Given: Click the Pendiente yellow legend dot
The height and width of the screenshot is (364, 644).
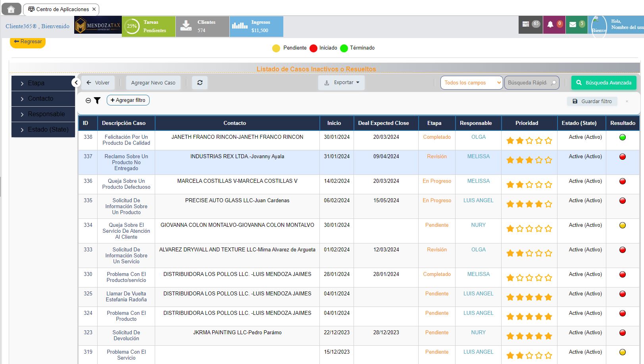Looking at the screenshot, I should click(x=276, y=48).
